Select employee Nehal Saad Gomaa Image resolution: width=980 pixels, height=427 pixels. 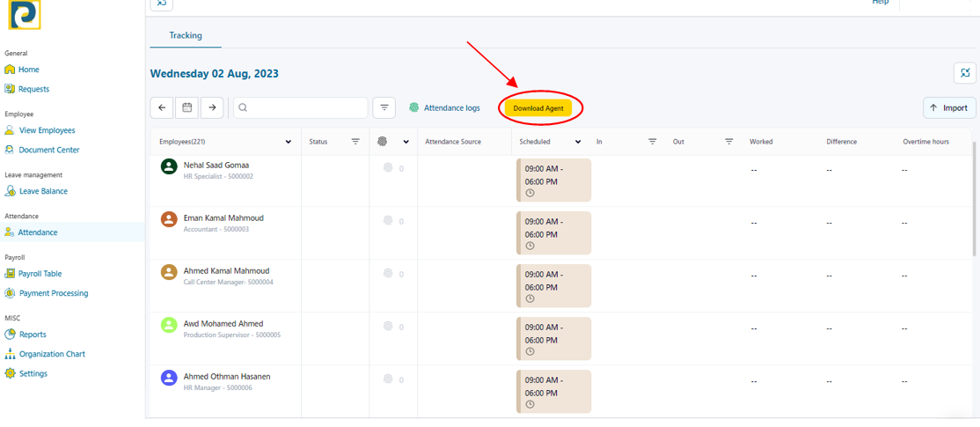point(216,165)
